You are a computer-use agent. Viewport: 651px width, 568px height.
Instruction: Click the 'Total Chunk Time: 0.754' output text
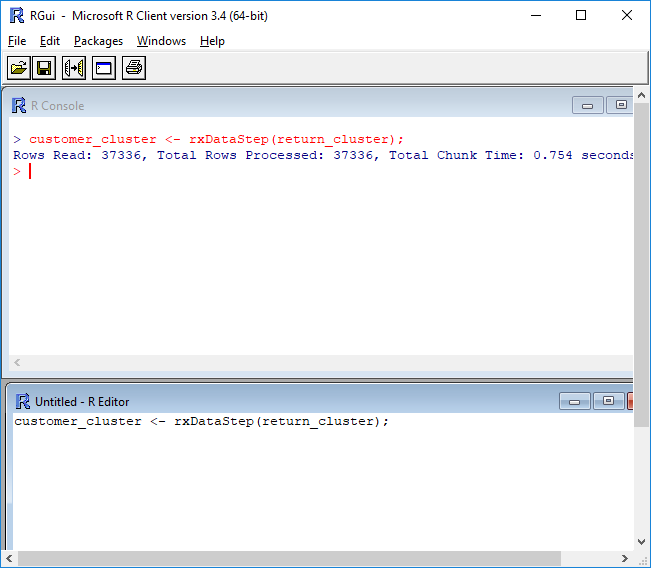[x=480, y=155]
